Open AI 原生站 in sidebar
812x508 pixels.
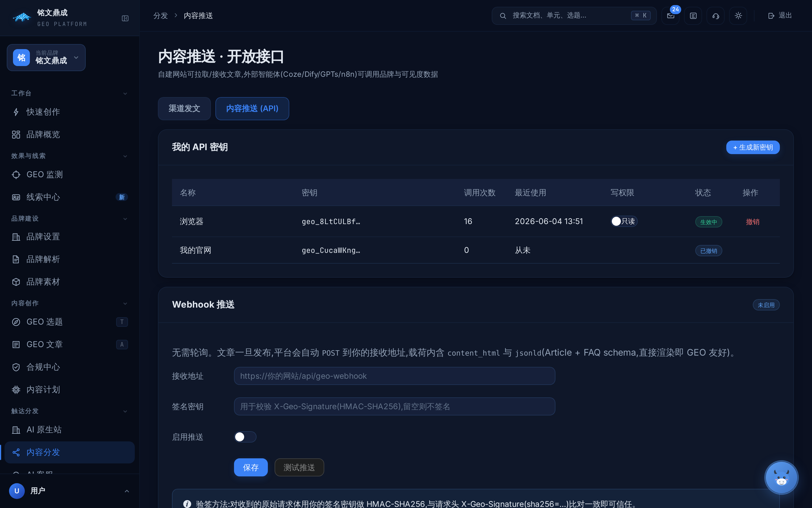pos(69,429)
